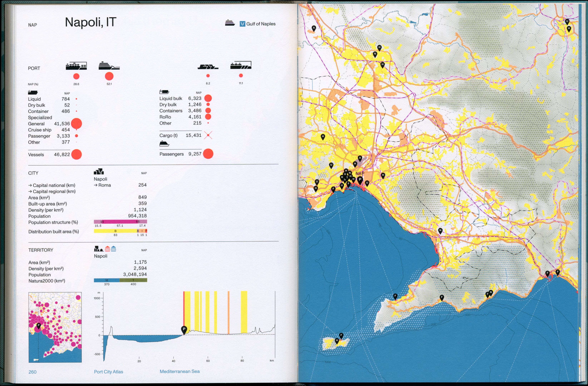
Task: Click the blue M segment of the Natura2000 bar
Action: (x=107, y=280)
